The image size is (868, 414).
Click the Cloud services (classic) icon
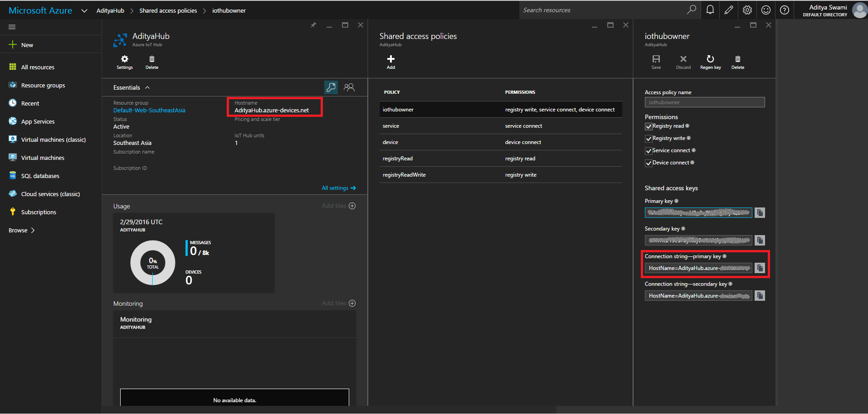13,193
